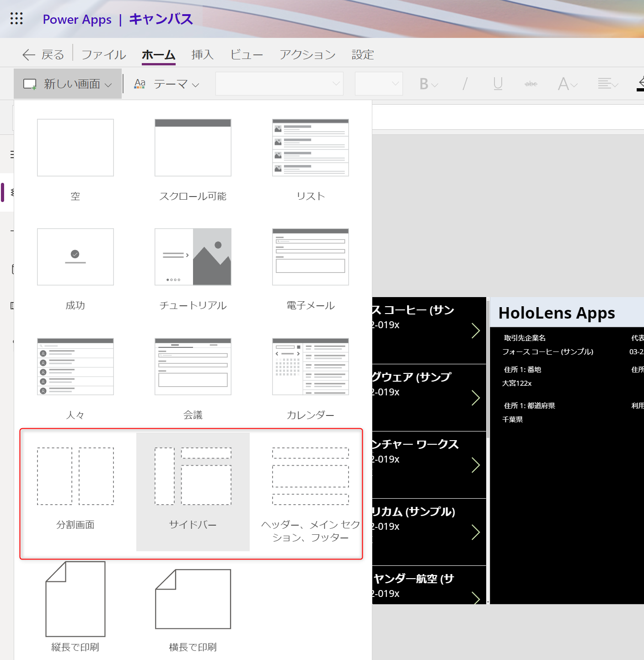The width and height of the screenshot is (644, 660).
Task: Select the 電子メール screen template
Action: click(x=311, y=269)
